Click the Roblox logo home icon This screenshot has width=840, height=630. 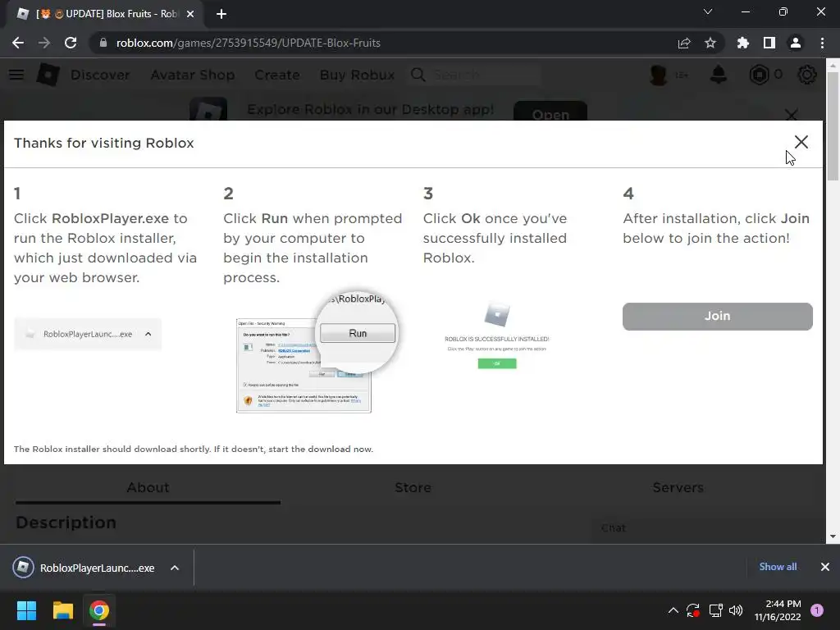48,75
